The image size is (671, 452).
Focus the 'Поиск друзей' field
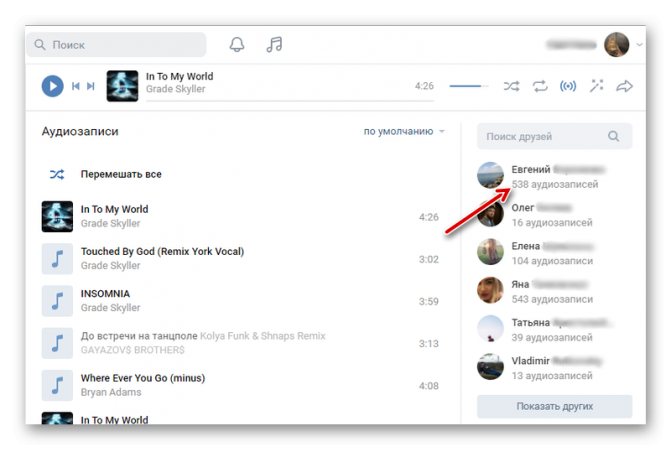click(554, 136)
